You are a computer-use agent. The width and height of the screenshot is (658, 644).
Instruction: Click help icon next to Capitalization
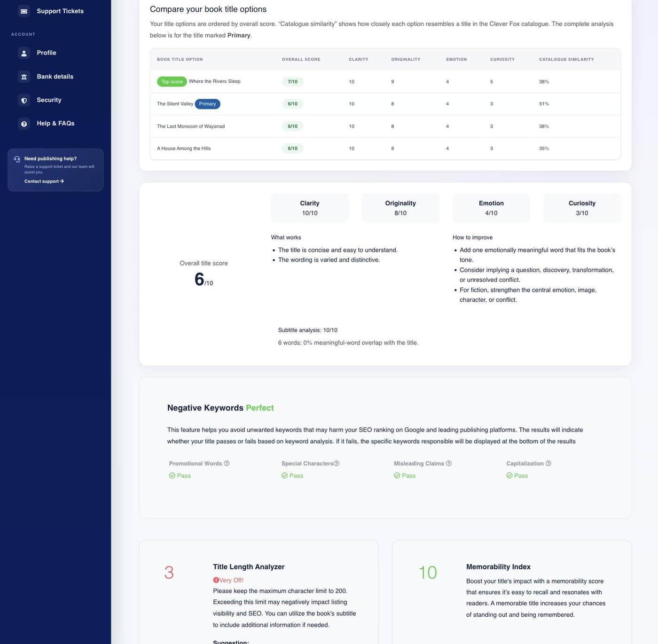(x=548, y=463)
